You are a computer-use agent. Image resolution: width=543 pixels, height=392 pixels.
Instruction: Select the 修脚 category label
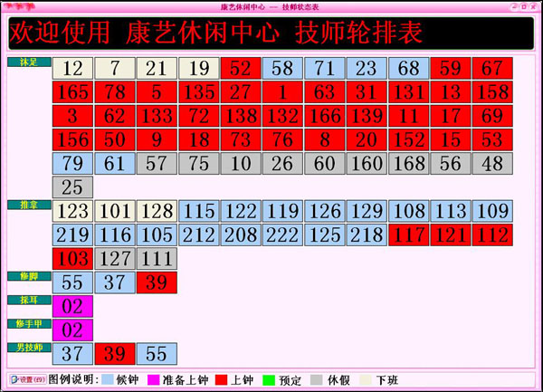click(x=29, y=275)
